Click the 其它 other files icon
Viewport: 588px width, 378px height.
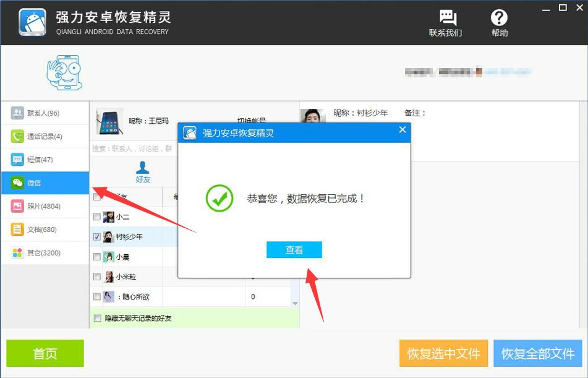[17, 252]
